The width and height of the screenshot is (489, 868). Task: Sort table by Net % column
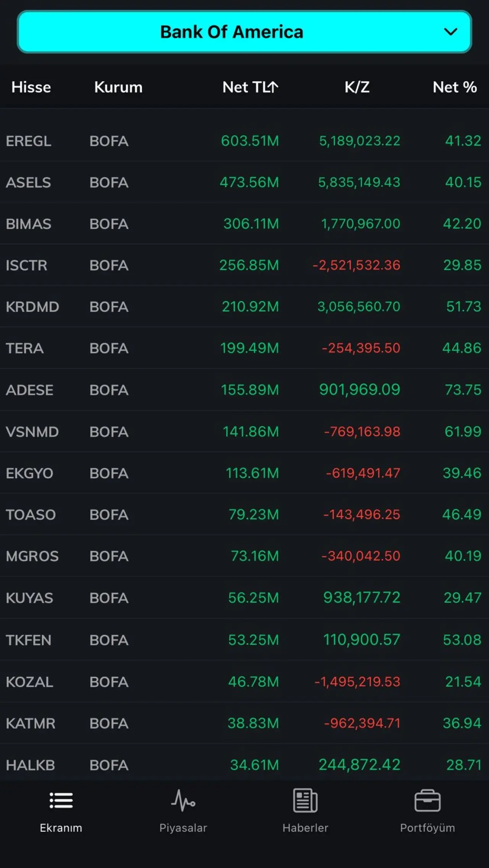pyautogui.click(x=455, y=87)
